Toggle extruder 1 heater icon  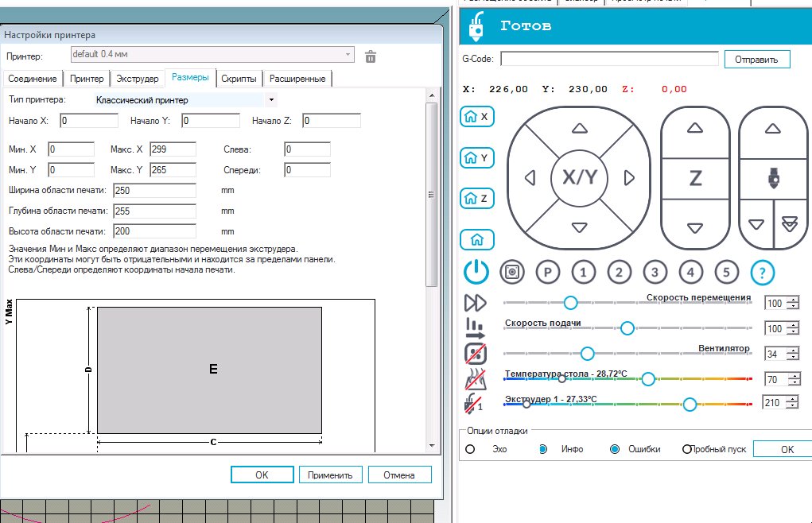pos(473,404)
